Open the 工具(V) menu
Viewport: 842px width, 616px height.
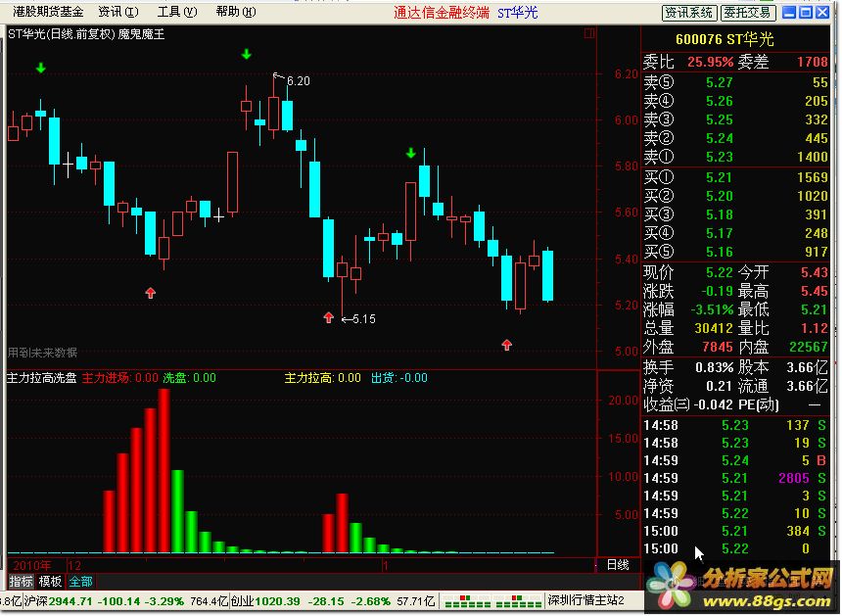(177, 12)
